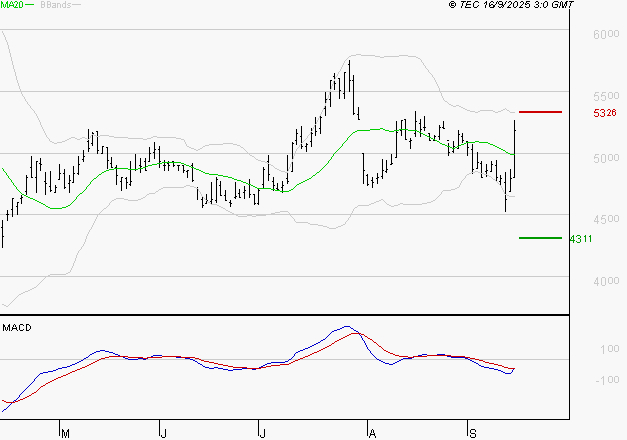
Task: Click the MACD panel label
Action: [17, 328]
